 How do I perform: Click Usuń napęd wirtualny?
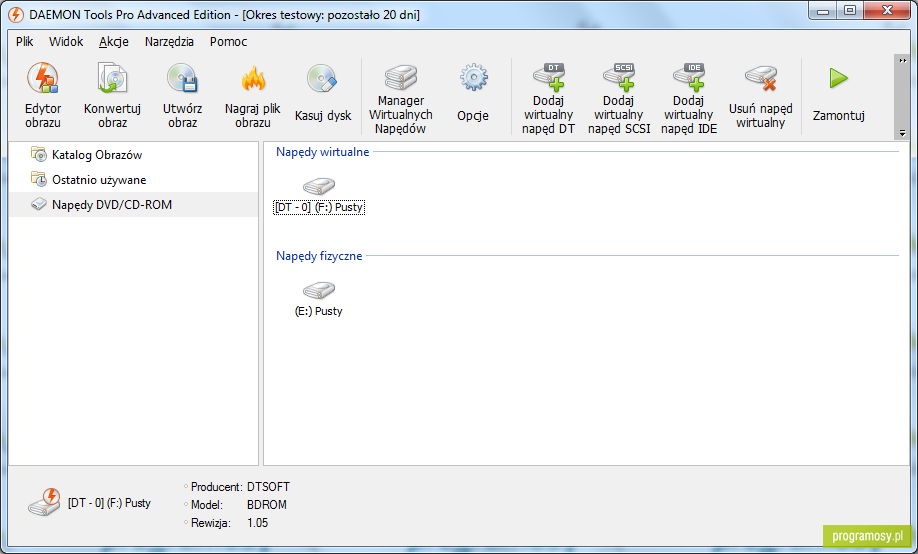tap(761, 95)
